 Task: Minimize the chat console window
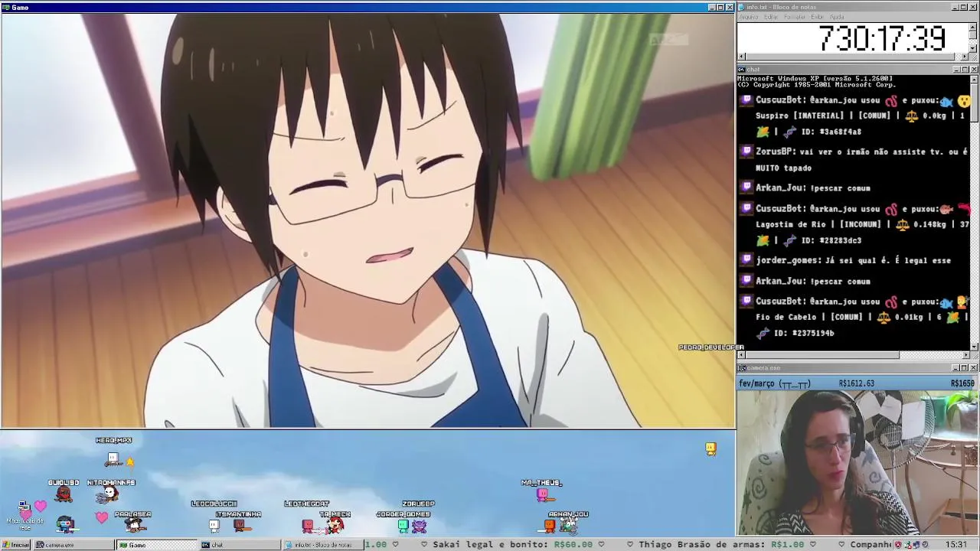coord(955,70)
